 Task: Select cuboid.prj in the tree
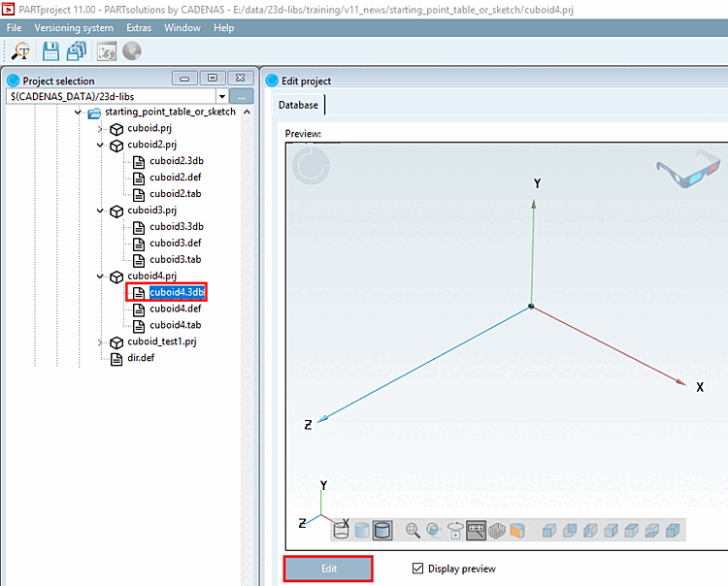click(149, 128)
